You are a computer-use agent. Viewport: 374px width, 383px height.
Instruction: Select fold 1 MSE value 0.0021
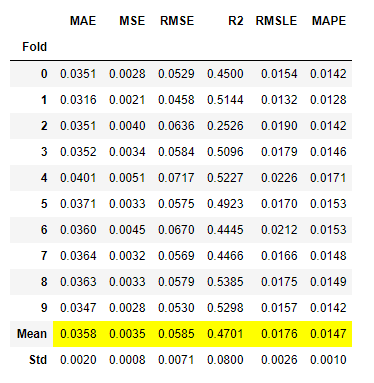pyautogui.click(x=127, y=100)
